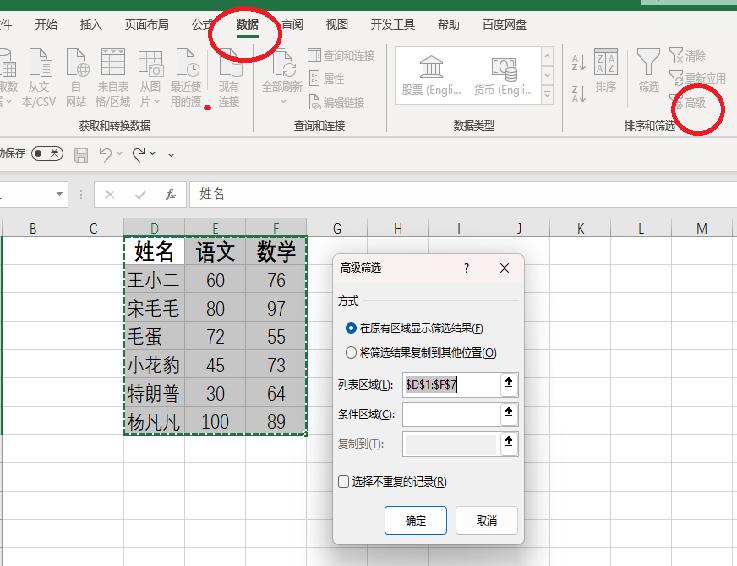This screenshot has width=737, height=566.
Task: Cancel formula entry X icon
Action: pos(110,194)
